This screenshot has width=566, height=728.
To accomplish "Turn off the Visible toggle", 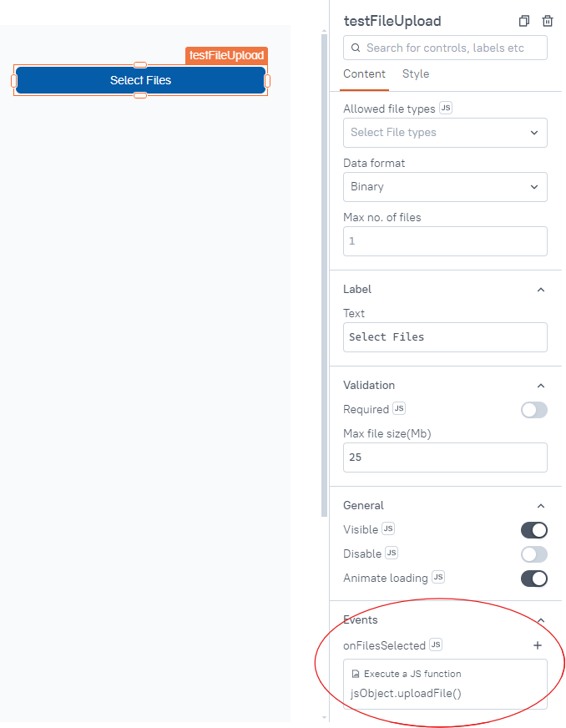I will [x=533, y=530].
